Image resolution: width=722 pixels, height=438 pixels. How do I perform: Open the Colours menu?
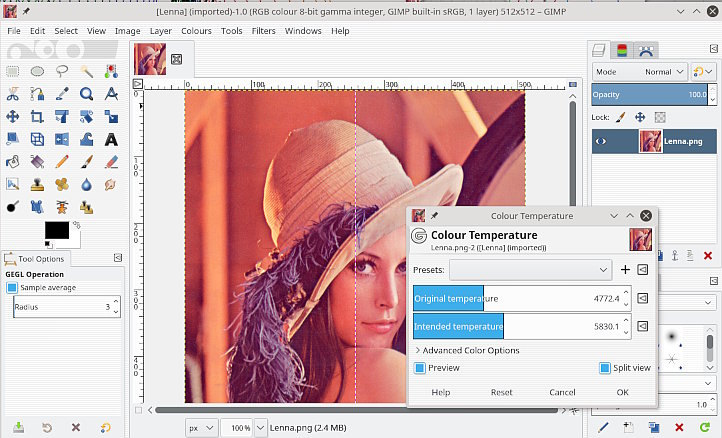pyautogui.click(x=196, y=31)
